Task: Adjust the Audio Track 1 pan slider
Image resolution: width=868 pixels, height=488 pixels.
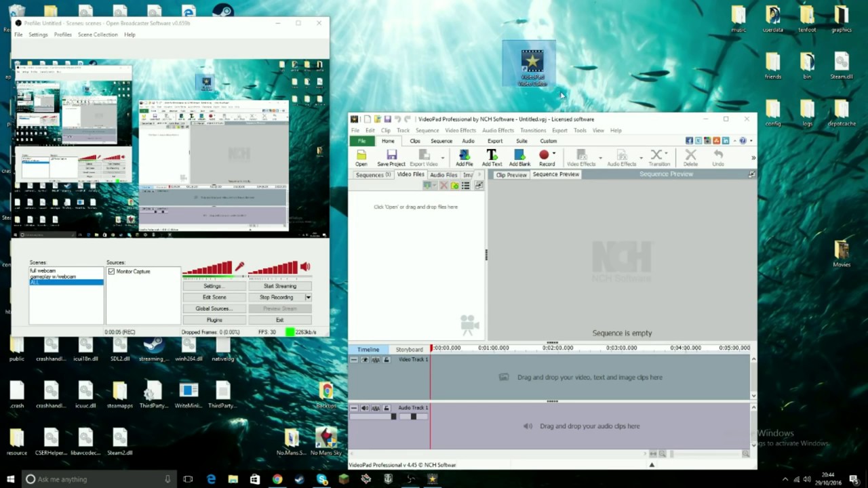Action: click(414, 417)
